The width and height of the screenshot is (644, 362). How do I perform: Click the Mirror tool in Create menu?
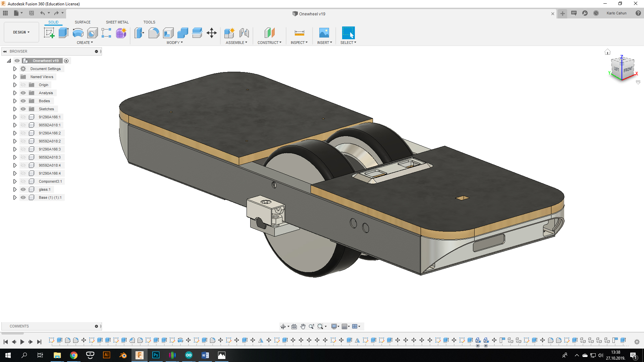coord(84,43)
